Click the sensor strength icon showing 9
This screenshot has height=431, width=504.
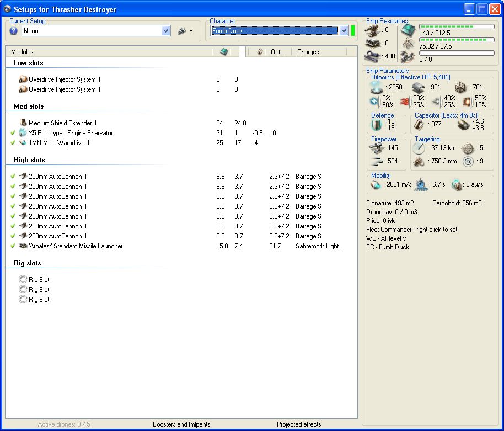468,162
